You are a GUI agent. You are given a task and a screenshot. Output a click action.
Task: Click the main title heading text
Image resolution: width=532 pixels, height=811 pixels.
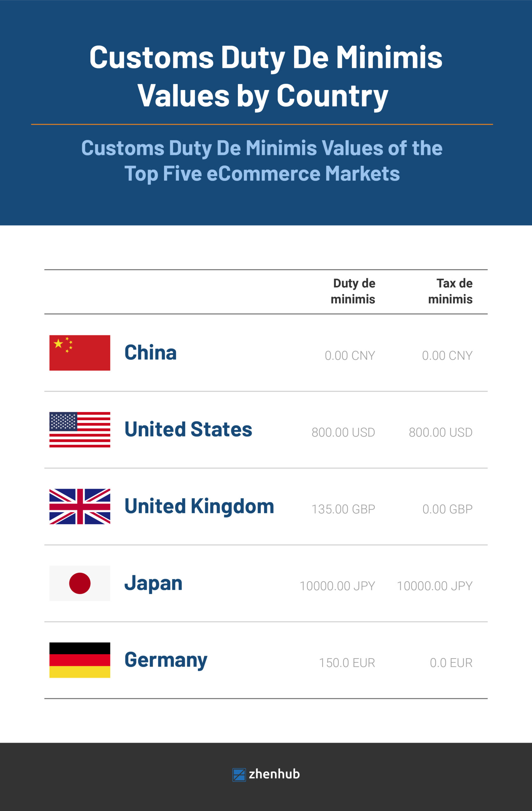tap(266, 76)
